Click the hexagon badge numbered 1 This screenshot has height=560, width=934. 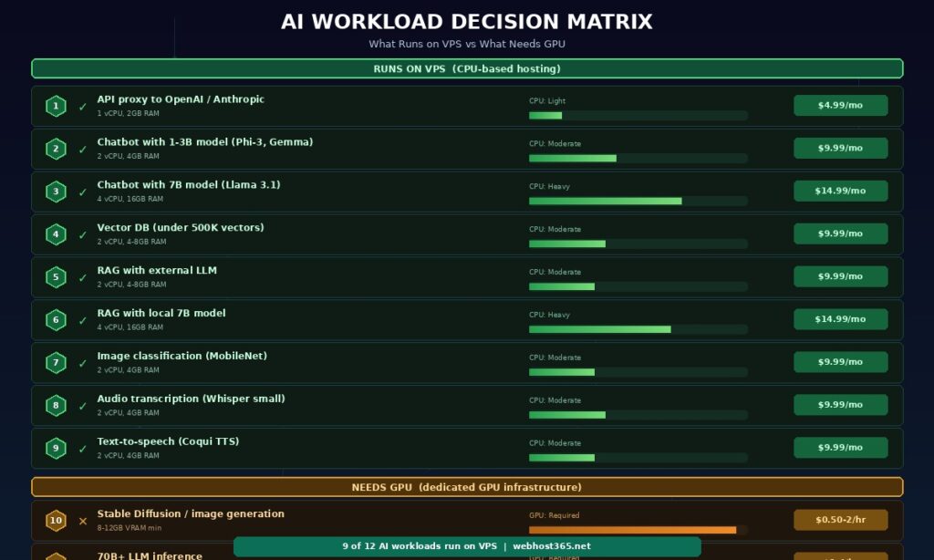pos(56,106)
